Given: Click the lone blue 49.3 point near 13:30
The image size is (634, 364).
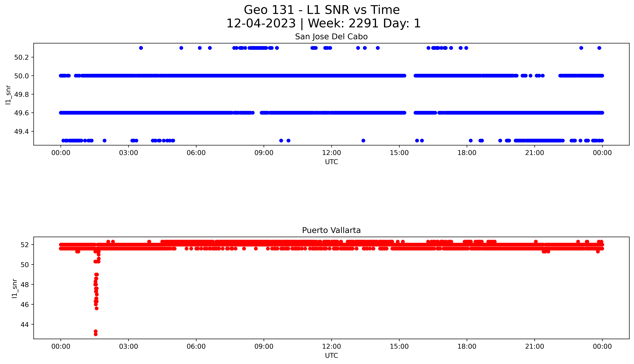Looking at the screenshot, I should coord(363,141).
